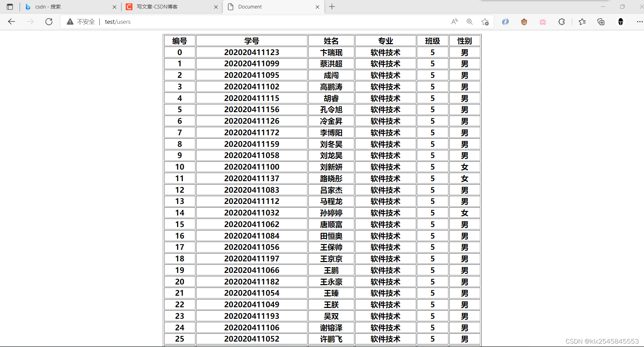Open the Tampermonkey monkey extension icon
644x347 pixels.
click(x=524, y=22)
